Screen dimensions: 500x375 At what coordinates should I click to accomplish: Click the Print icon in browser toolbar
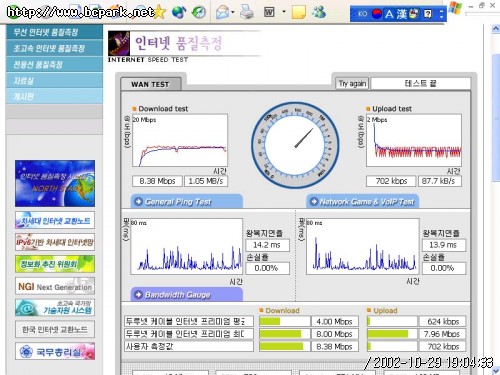247,12
